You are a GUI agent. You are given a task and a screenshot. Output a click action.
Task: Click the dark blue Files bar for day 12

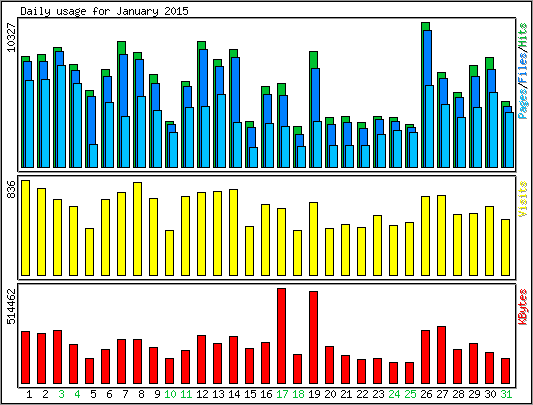pos(203,78)
